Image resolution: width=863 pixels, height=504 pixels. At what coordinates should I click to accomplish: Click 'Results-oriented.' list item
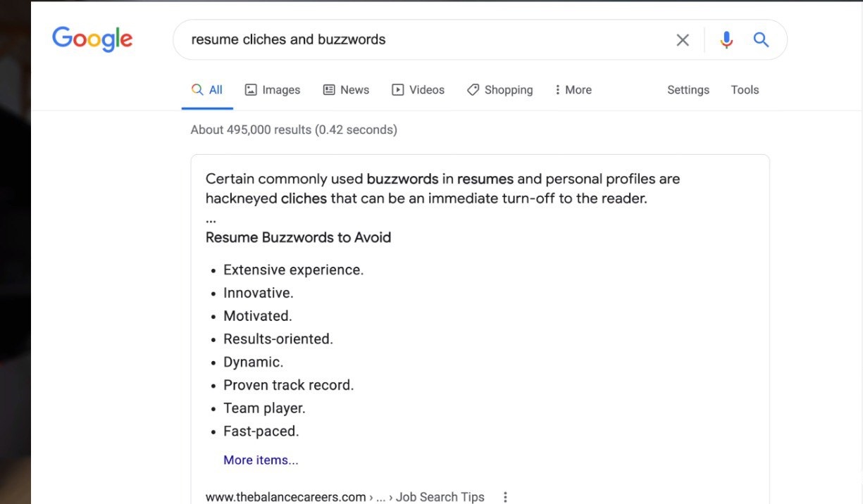(x=278, y=339)
